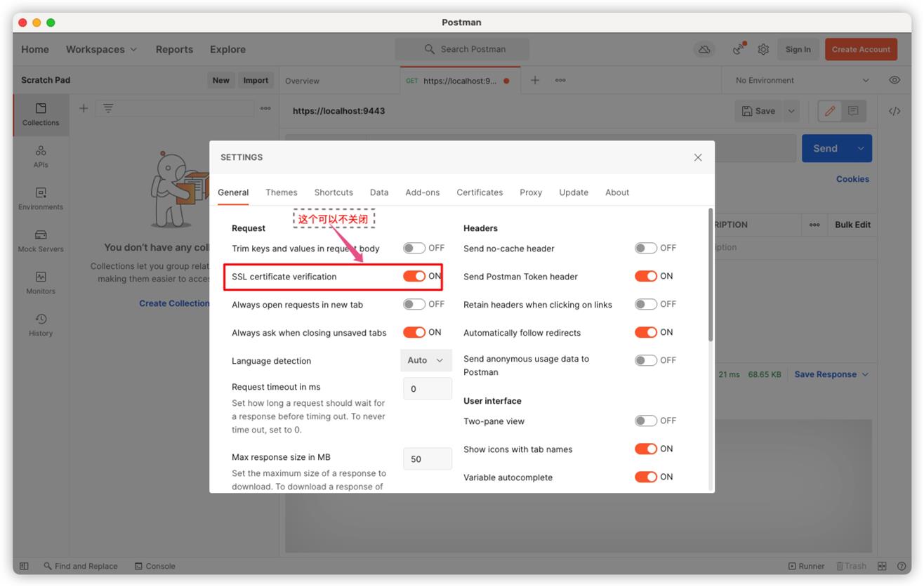Toggle Always ask when closing unsaved tabs
The image size is (924, 587).
pos(414,332)
